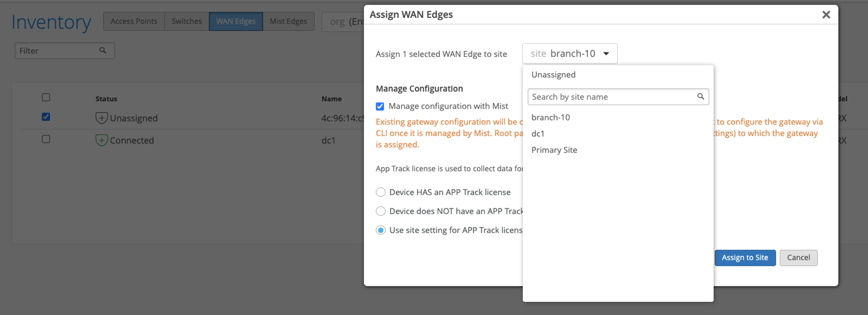Viewport: 868px width, 315px height.
Task: Tick the select-all header checkbox
Action: (46, 97)
